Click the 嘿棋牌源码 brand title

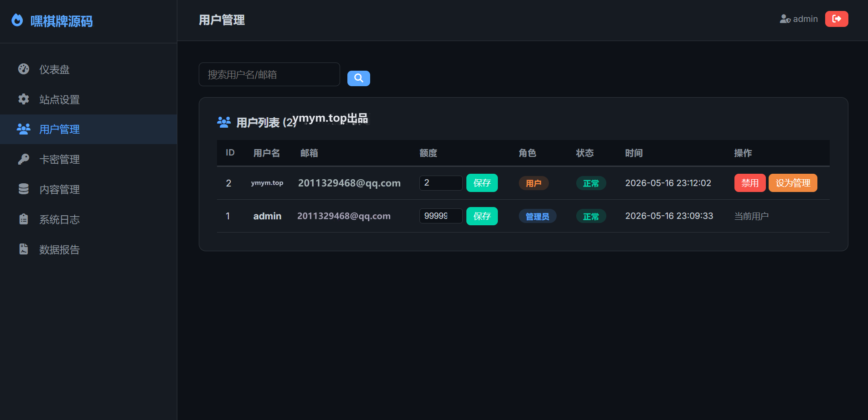[x=62, y=21]
